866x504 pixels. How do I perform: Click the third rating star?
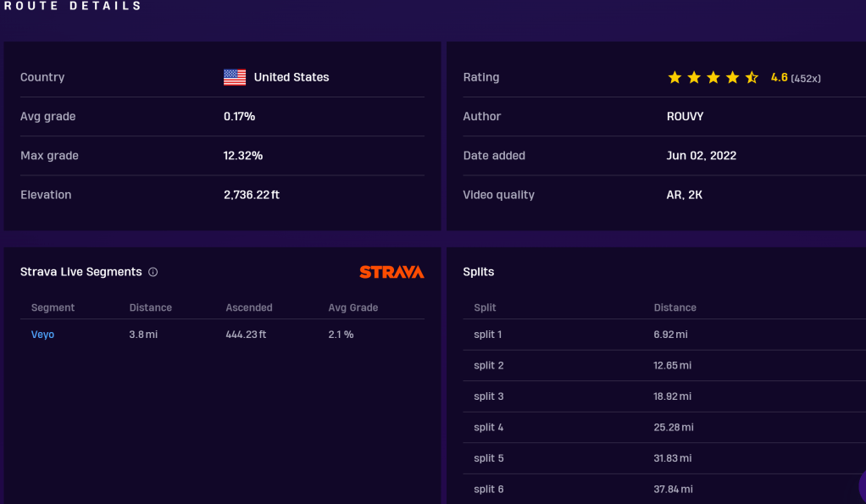(713, 77)
